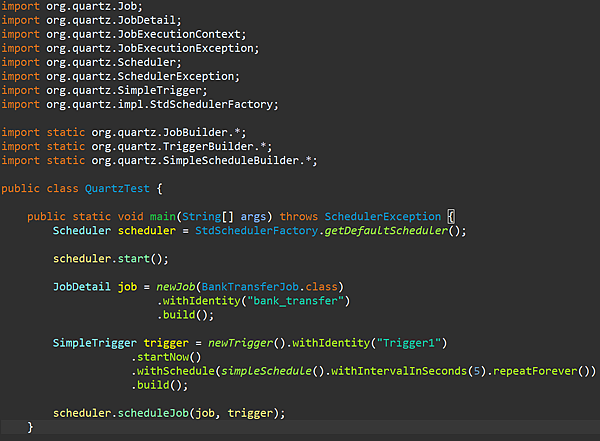Click 'withIntervalInSeconds' method
Image resolution: width=600 pixels, height=441 pixels.
[399, 371]
